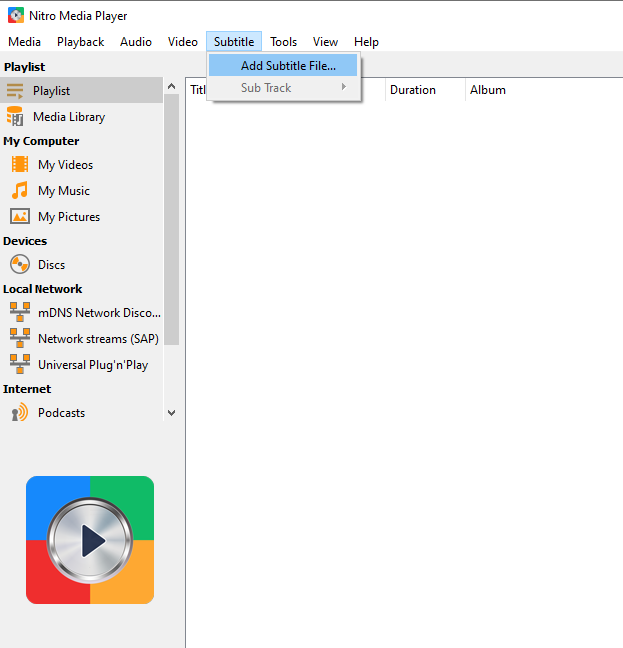Expand the Sub Track submenu arrow
The height and width of the screenshot is (648, 623).
pyautogui.click(x=343, y=87)
